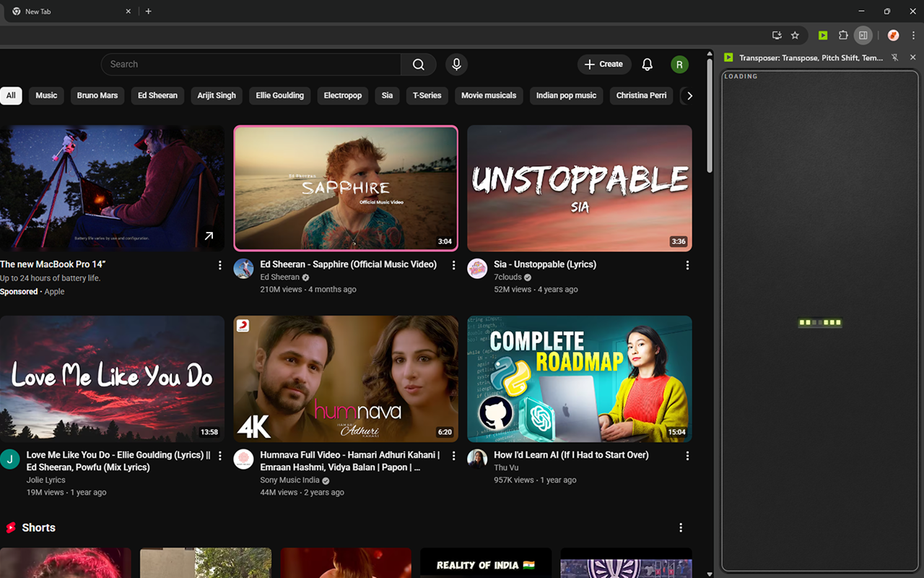Close the Transposer side panel

click(x=911, y=58)
